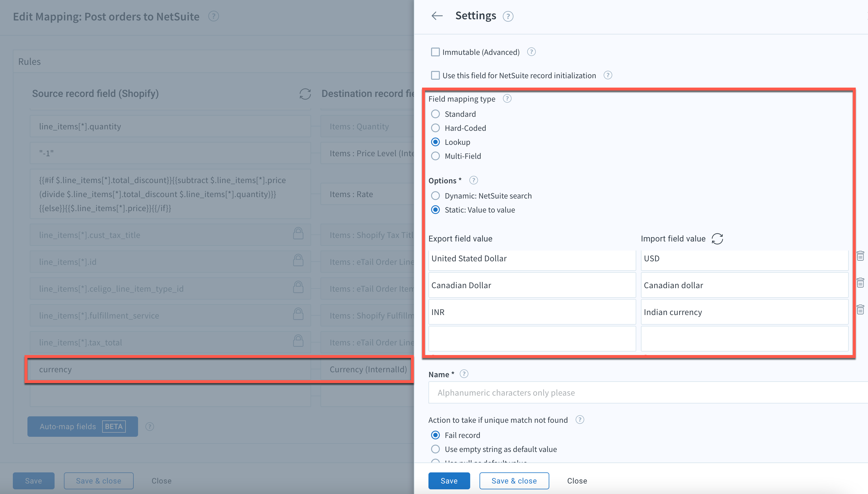This screenshot has height=494, width=868.
Task: Open help icon beside Auto-map fields
Action: [149, 427]
